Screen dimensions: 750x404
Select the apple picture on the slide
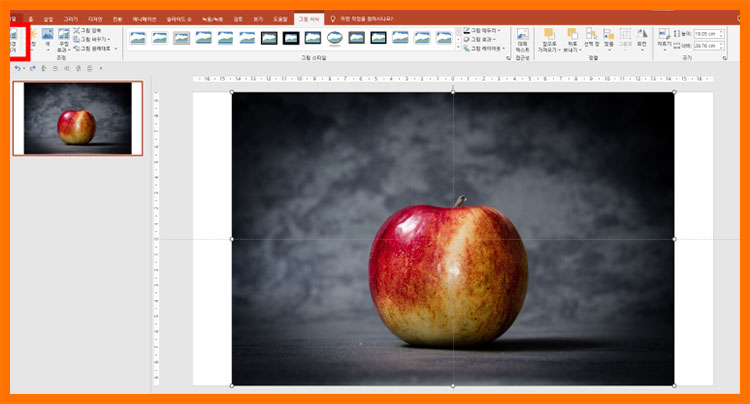coord(453,239)
